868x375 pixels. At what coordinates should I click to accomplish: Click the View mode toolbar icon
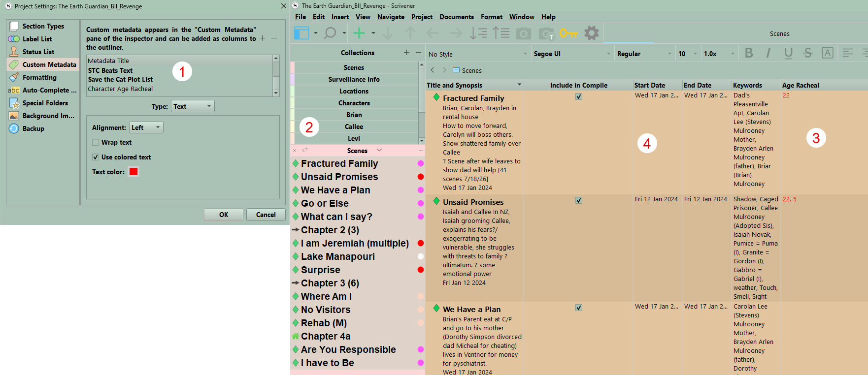pos(301,33)
